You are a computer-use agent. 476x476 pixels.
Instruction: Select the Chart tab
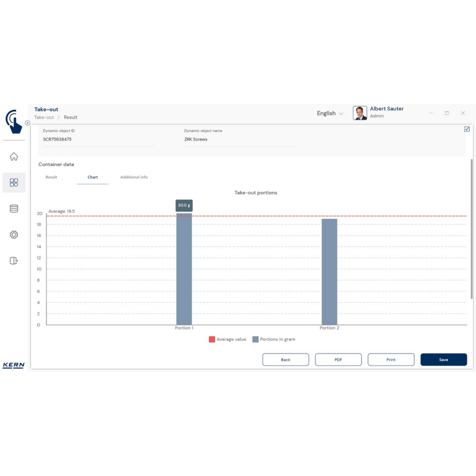coord(92,177)
